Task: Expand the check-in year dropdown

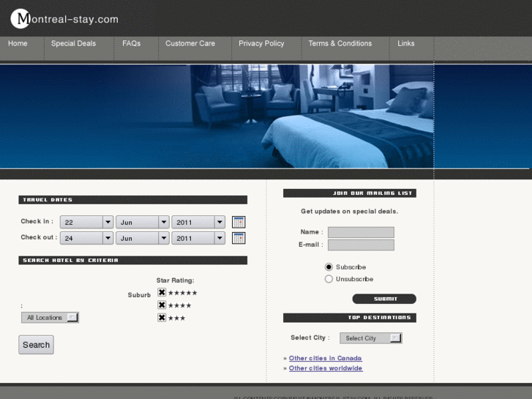Action: click(x=198, y=222)
